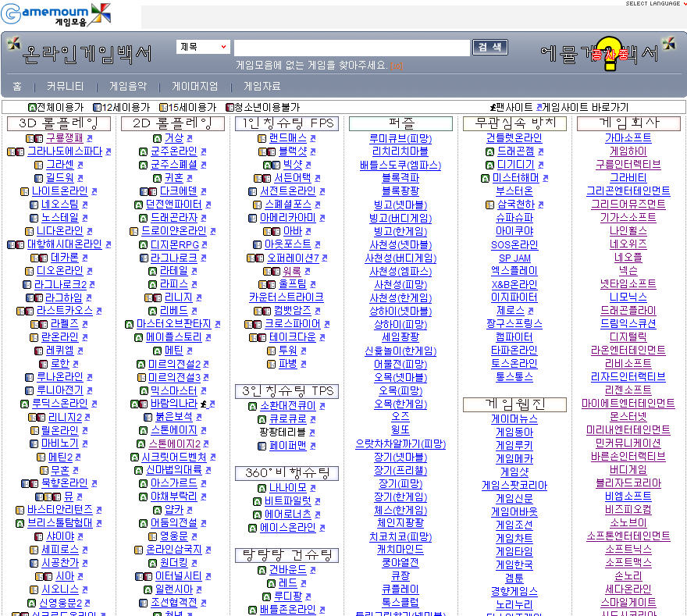Screen dimensions: 687x616
Task: Click the external-link arrow beside 에이스온라인
Action: coord(322,528)
